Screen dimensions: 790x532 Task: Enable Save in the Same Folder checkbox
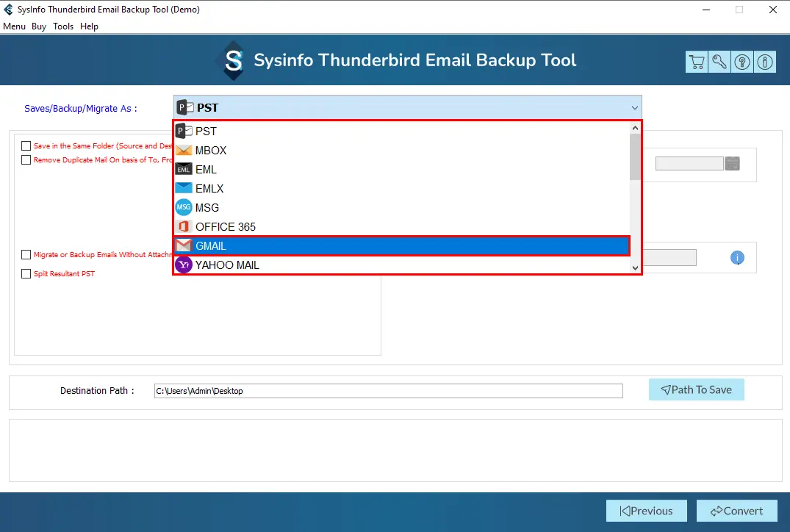click(x=26, y=146)
